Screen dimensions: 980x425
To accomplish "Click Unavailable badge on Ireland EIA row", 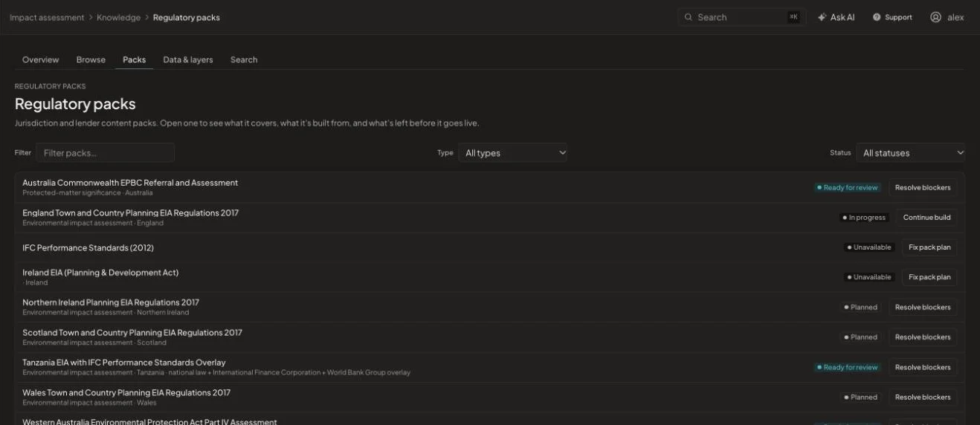I will 868,277.
